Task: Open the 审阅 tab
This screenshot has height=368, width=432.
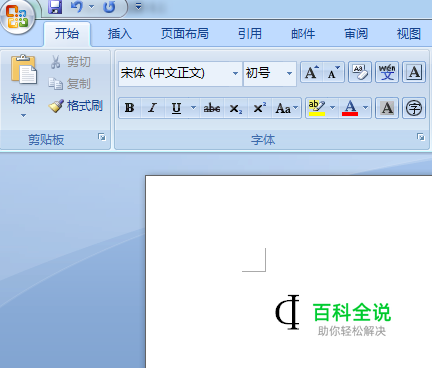Action: [x=356, y=34]
